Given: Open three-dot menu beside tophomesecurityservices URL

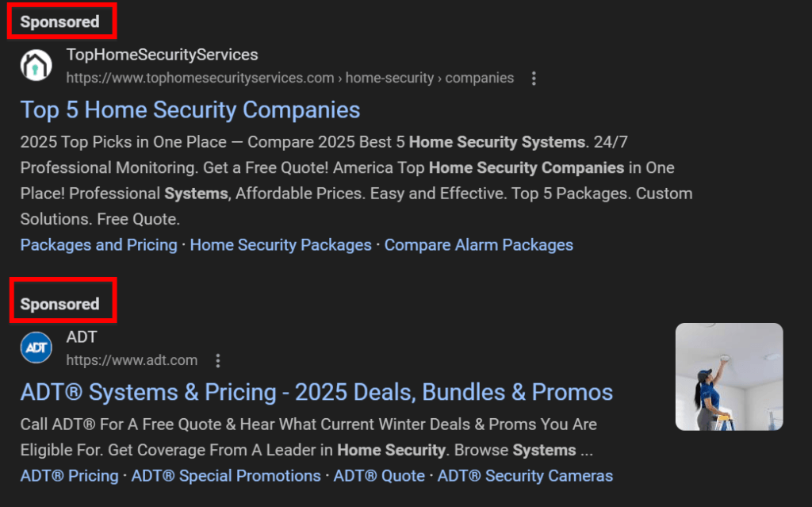Looking at the screenshot, I should pos(534,79).
